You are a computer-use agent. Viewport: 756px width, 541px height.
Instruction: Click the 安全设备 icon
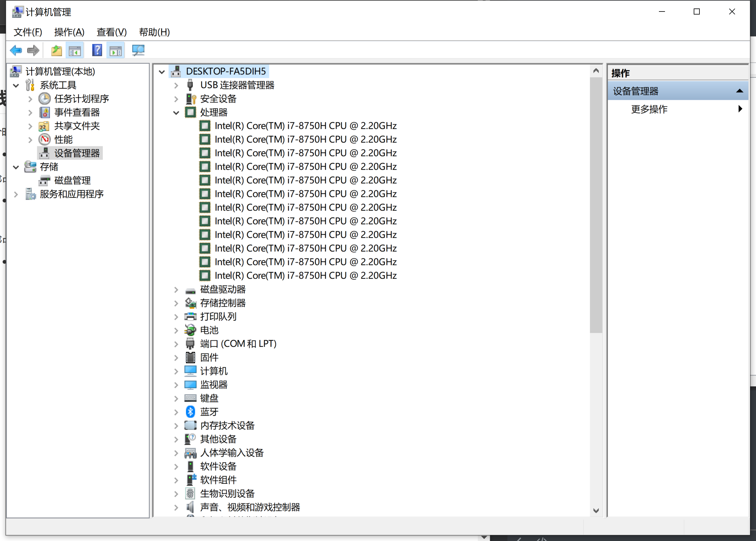pos(191,99)
